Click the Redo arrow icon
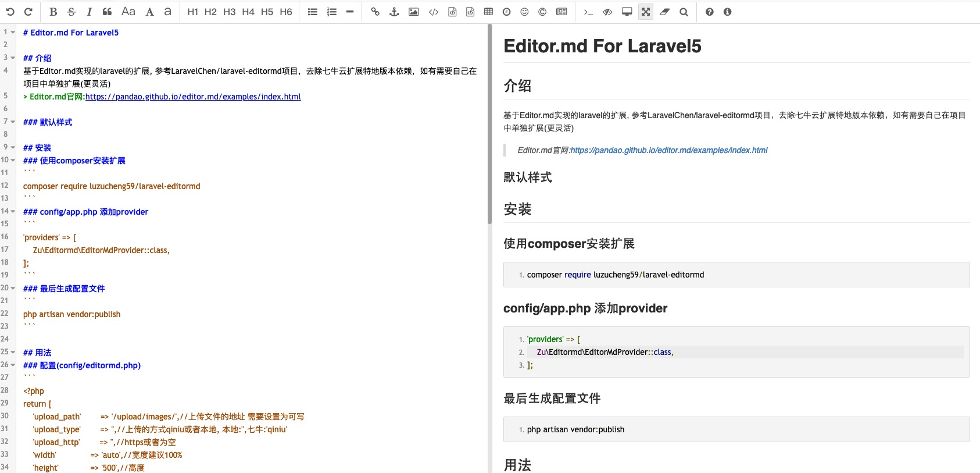Viewport: 980px width, 473px height. click(x=28, y=12)
